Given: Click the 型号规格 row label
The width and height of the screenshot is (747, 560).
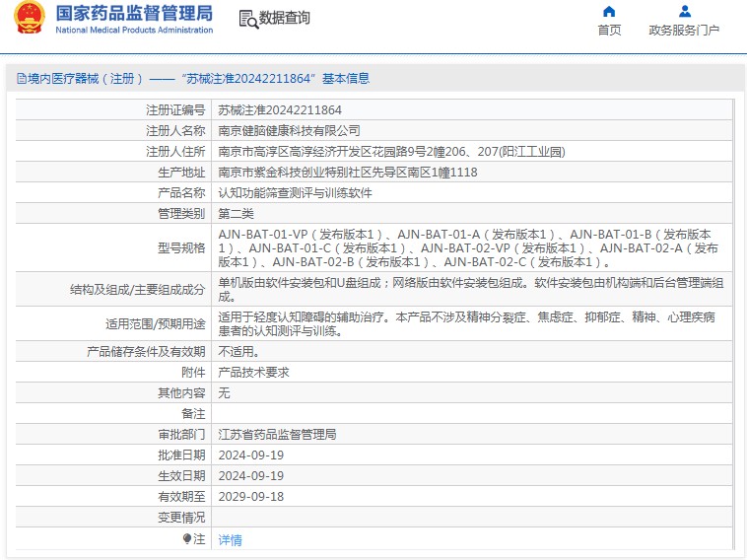Looking at the screenshot, I should [181, 247].
